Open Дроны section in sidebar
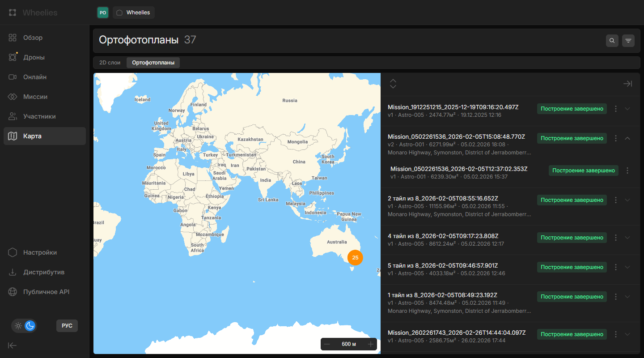 (34, 57)
